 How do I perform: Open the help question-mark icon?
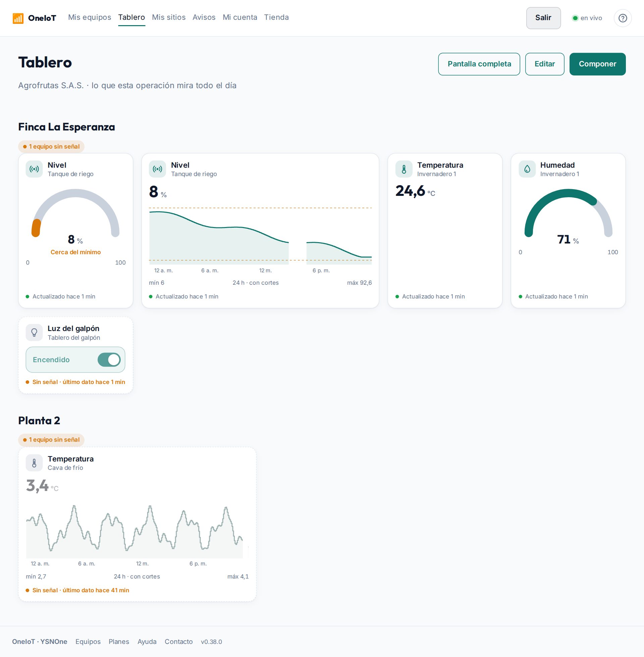(623, 18)
